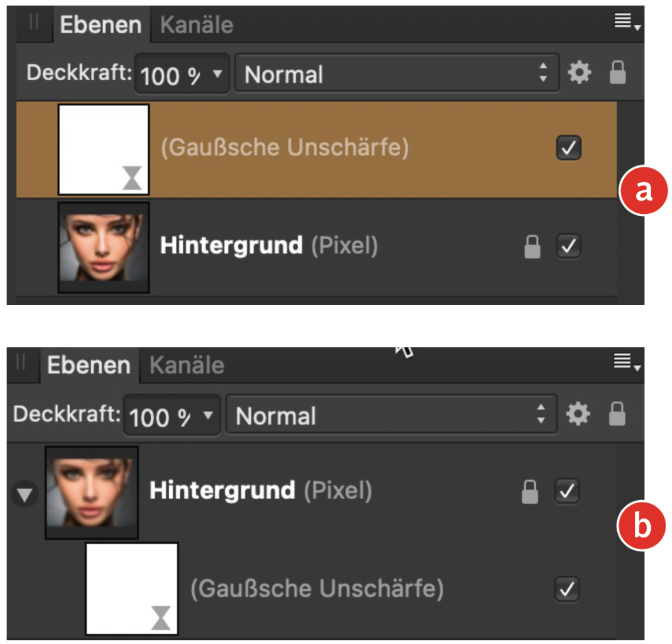Click lock icon beside gear in lower panel

(617, 414)
